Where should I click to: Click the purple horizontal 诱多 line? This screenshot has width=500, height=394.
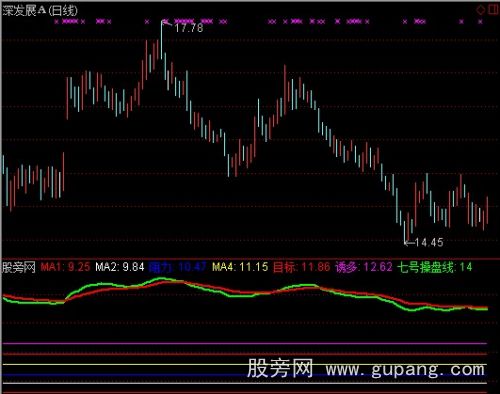point(245,343)
